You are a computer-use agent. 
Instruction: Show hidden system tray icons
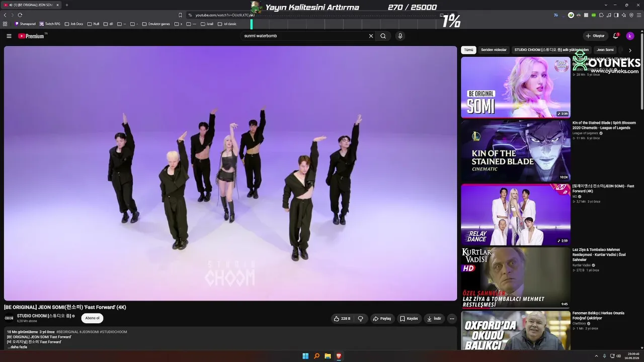click(597, 356)
